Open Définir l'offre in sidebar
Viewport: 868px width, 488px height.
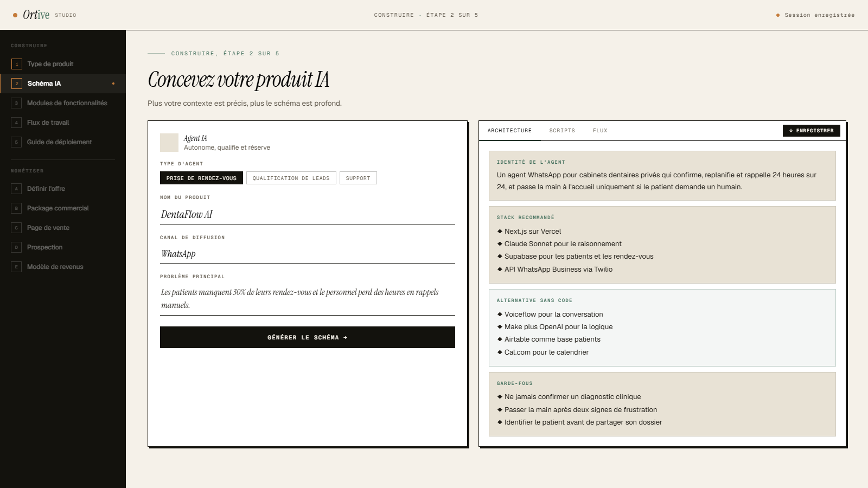[x=63, y=189]
